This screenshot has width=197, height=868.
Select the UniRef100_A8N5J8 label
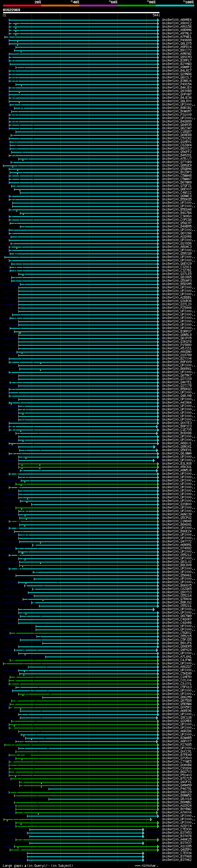[177, 470]
